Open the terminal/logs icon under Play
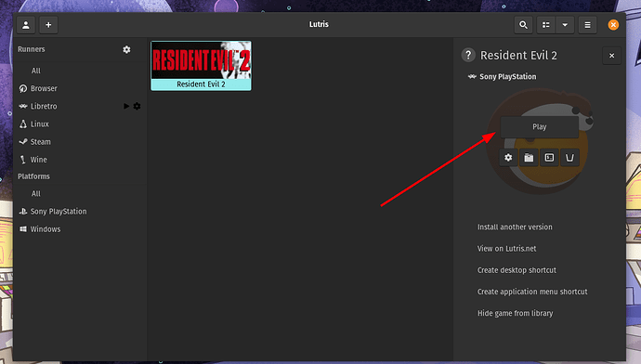This screenshot has width=641, height=364. (x=549, y=157)
